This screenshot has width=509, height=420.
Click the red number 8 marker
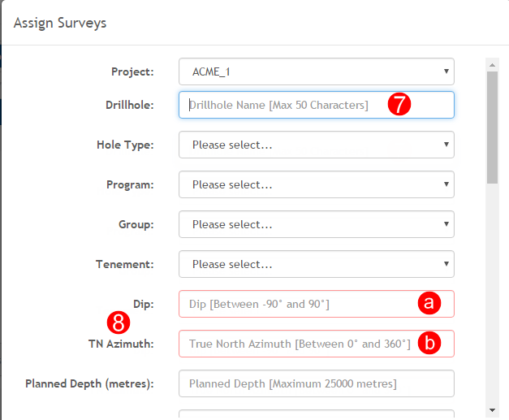point(119,323)
